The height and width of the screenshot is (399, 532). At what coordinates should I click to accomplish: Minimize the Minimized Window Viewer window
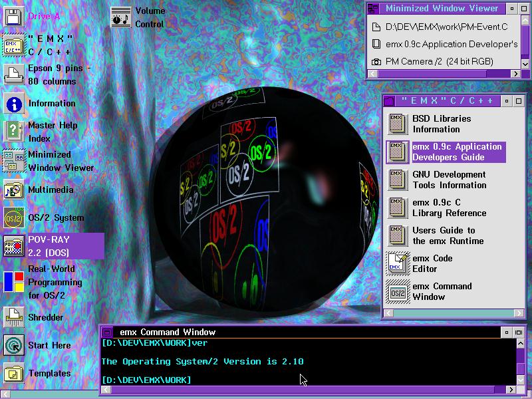click(512, 9)
